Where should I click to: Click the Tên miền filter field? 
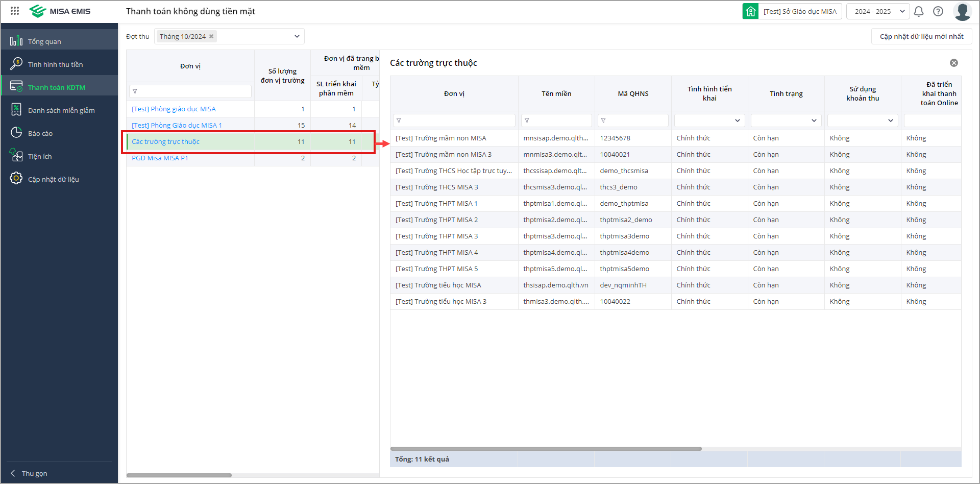click(556, 120)
